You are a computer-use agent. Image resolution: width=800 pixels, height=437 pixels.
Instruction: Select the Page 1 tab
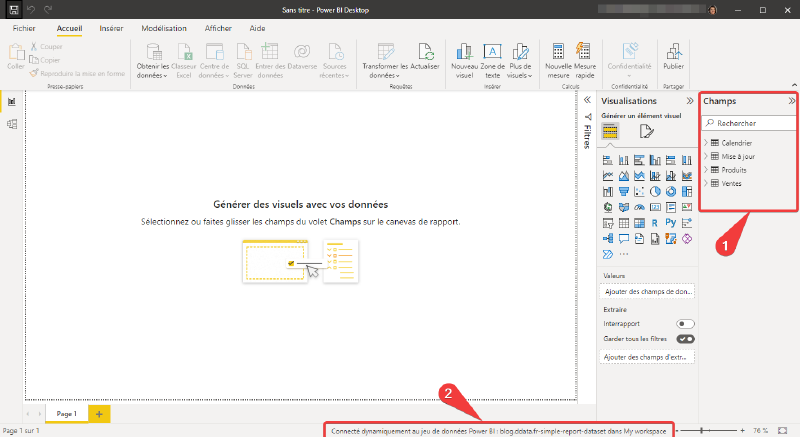pos(66,414)
